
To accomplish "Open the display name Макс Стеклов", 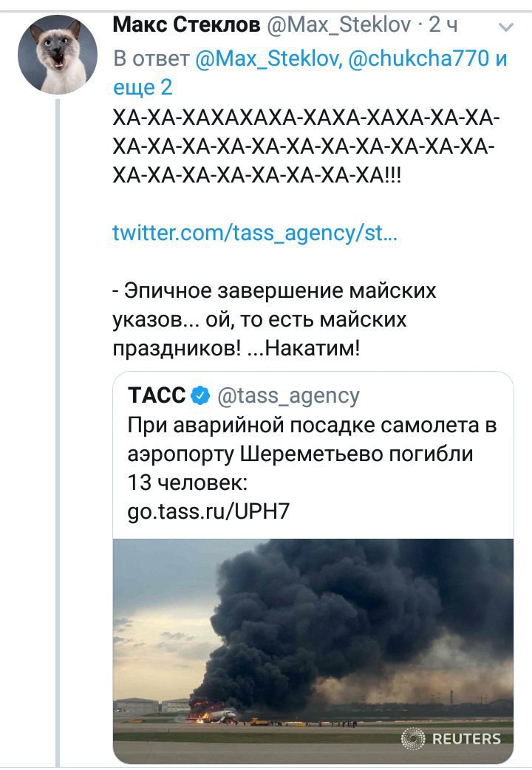I will (186, 25).
